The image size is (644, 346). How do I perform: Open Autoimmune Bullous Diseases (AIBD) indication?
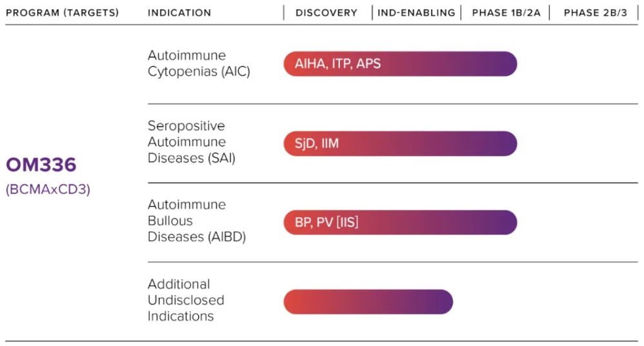pos(197,221)
